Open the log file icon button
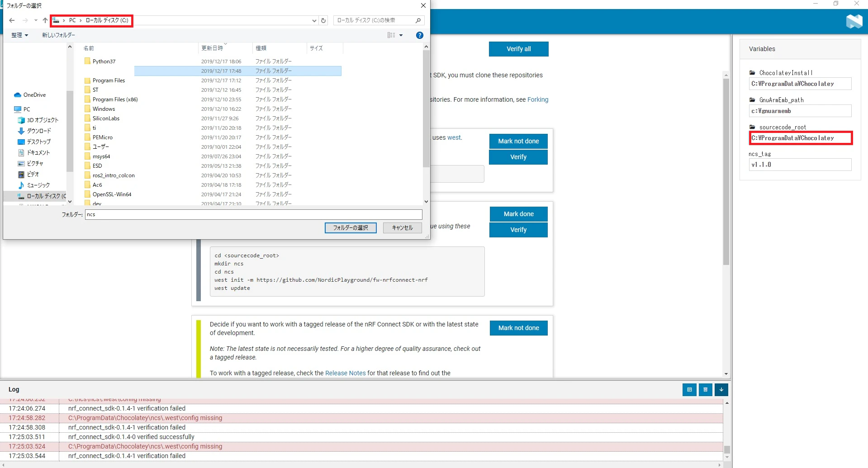The height and width of the screenshot is (468, 868). click(x=689, y=389)
